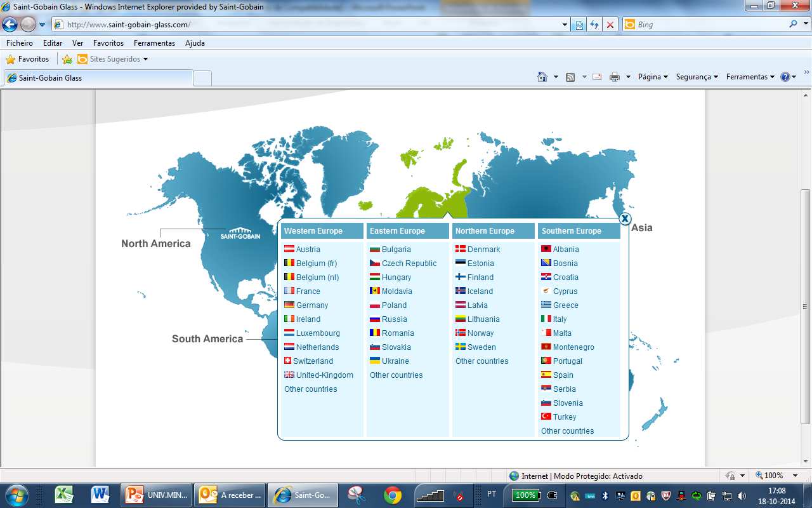812x508 pixels.
Task: Select Sweden in Northern Europe
Action: coord(481,347)
